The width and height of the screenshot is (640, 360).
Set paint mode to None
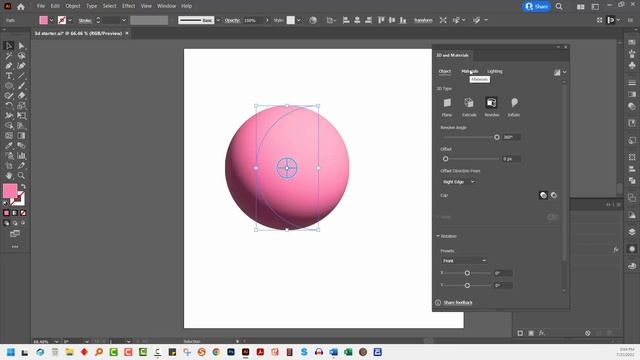(x=23, y=213)
